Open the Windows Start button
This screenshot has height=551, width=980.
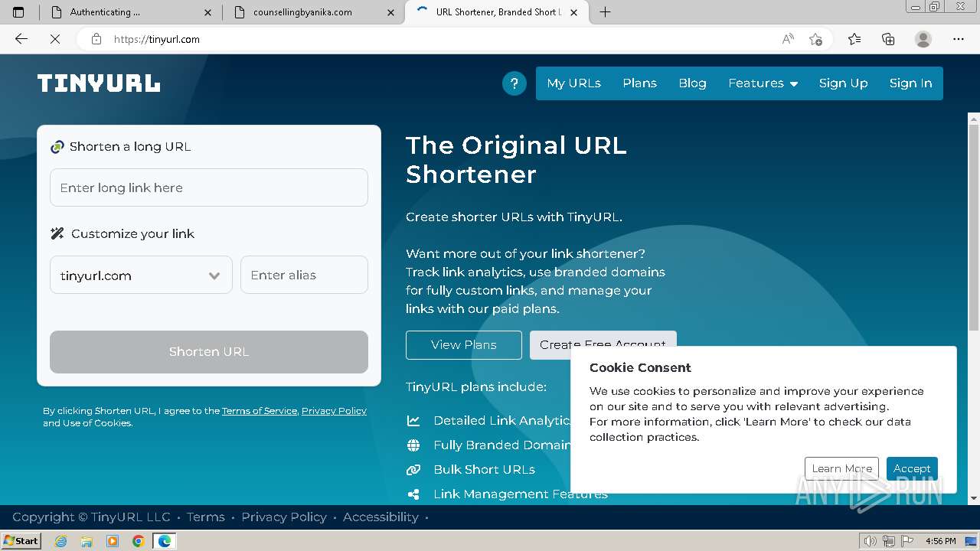tap(21, 540)
